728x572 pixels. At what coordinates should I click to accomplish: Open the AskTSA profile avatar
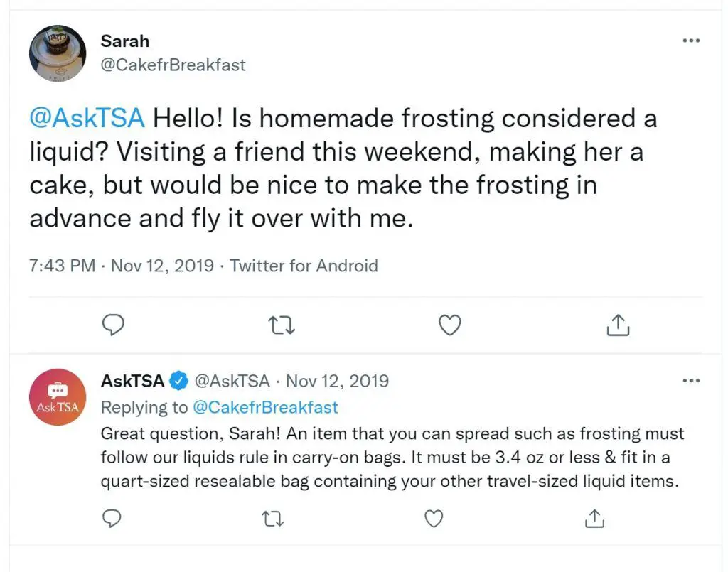pos(57,398)
